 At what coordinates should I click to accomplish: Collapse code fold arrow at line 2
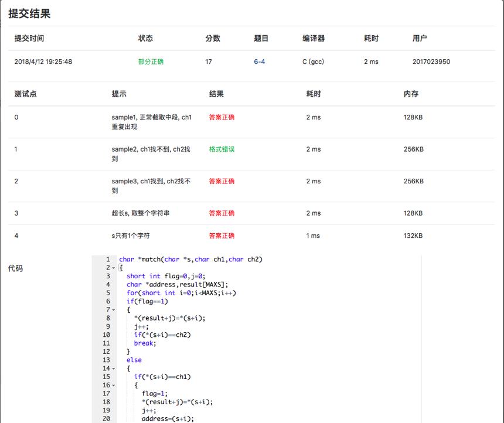coord(114,268)
